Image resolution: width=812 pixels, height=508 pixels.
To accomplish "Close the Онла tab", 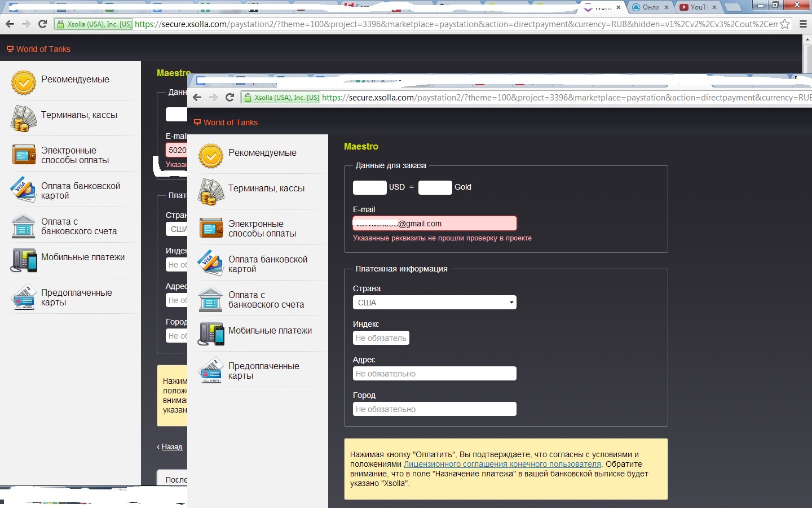I will click(x=667, y=7).
